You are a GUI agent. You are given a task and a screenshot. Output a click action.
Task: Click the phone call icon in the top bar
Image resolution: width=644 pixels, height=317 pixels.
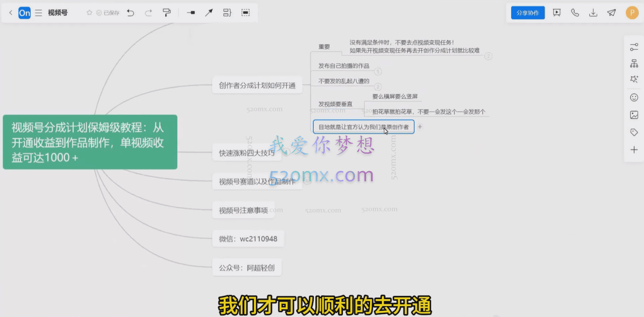[x=575, y=13]
